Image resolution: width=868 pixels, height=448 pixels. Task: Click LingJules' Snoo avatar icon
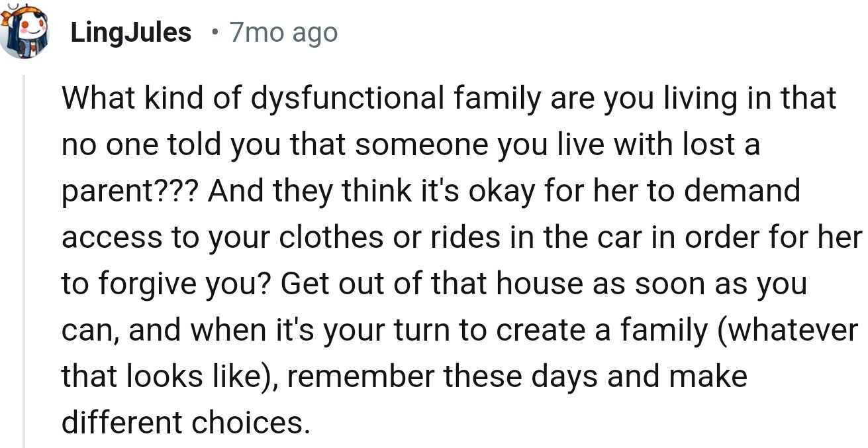pos(24,30)
